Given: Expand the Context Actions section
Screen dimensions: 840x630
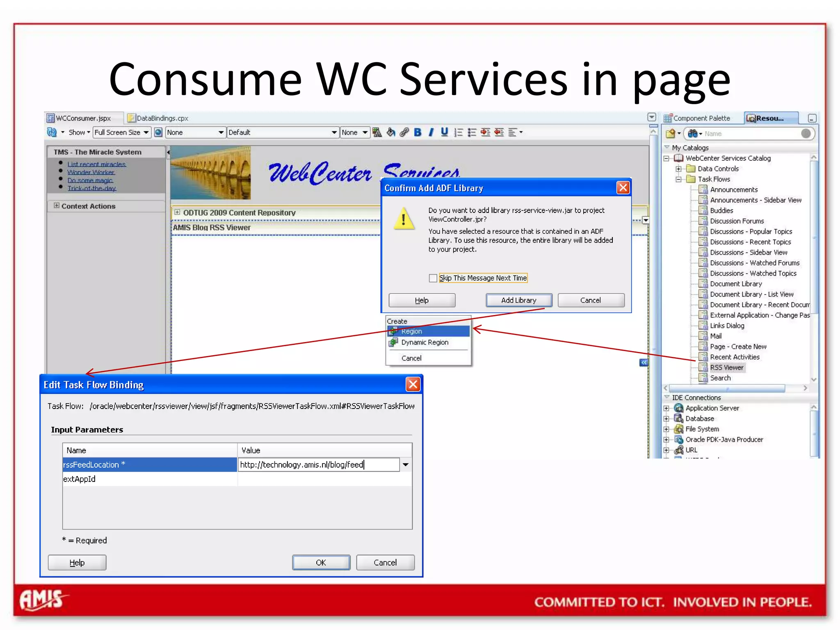Looking at the screenshot, I should pyautogui.click(x=57, y=205).
